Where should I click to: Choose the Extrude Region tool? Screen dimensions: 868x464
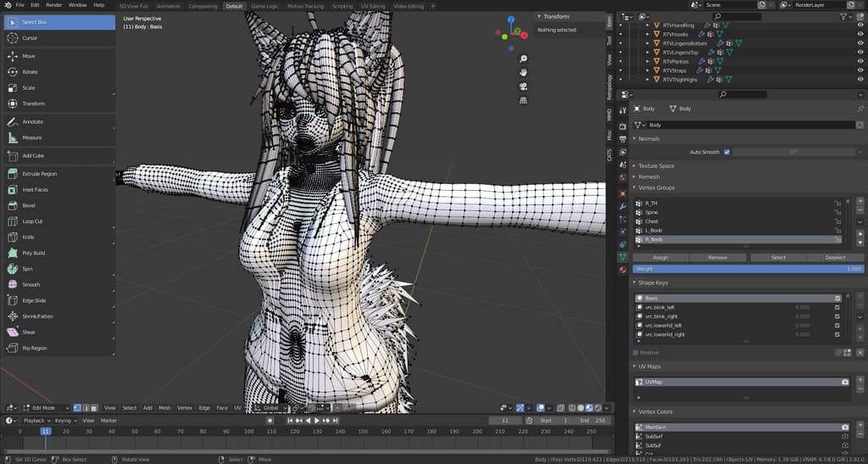click(x=39, y=174)
